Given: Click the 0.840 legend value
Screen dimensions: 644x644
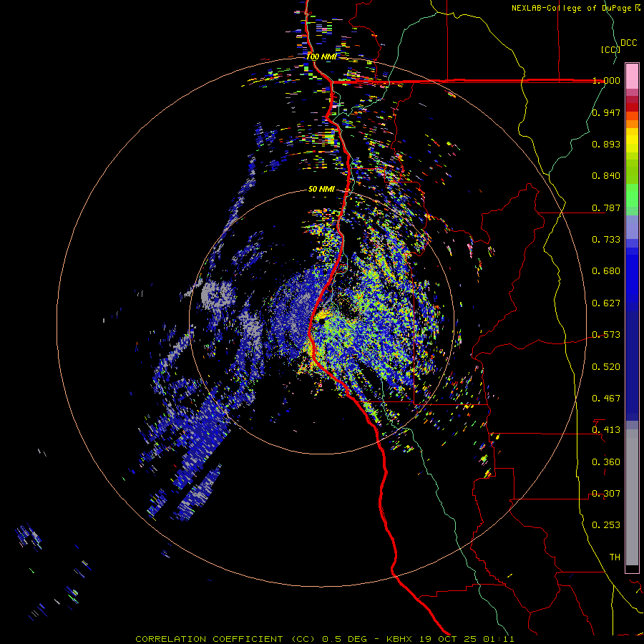Looking at the screenshot, I should coord(606,176).
